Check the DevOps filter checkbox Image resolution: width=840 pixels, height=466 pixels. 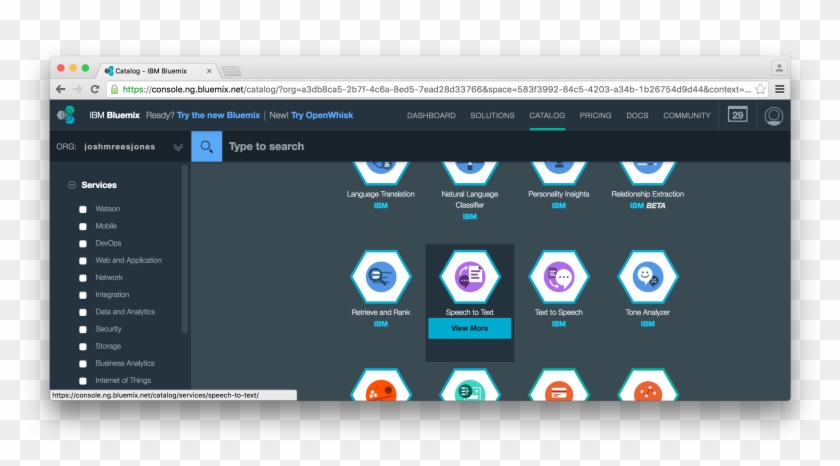point(83,244)
